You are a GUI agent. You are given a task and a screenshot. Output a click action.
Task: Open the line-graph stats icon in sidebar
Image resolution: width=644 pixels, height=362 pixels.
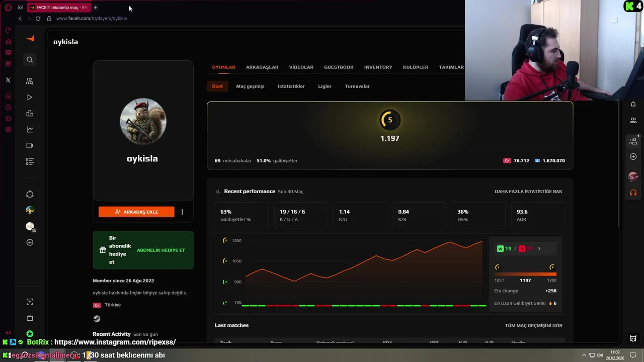click(x=30, y=129)
